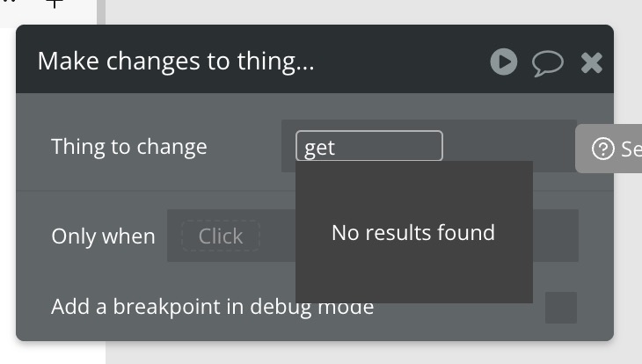Click the 'Make changes to thing...' title

(x=176, y=62)
